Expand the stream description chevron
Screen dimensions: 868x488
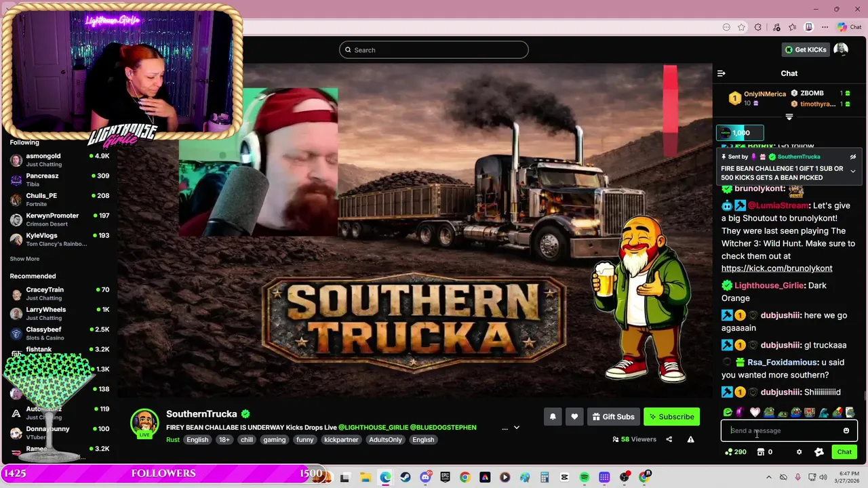pyautogui.click(x=517, y=428)
